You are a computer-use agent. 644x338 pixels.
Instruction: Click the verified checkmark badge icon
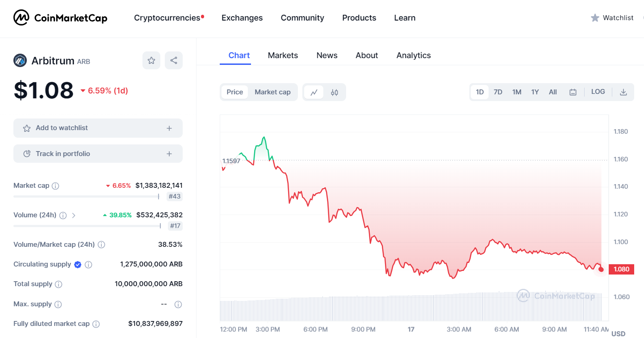coord(78,264)
